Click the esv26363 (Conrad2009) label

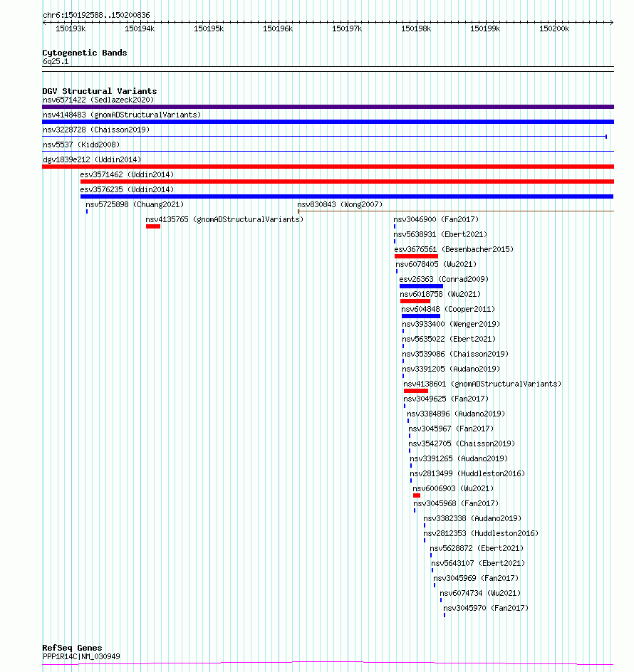(444, 280)
